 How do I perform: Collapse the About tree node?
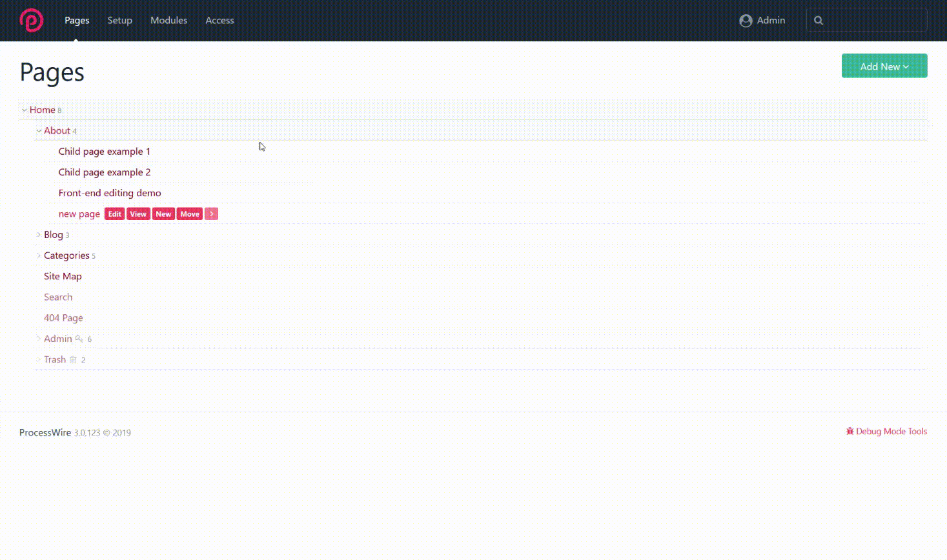point(39,130)
